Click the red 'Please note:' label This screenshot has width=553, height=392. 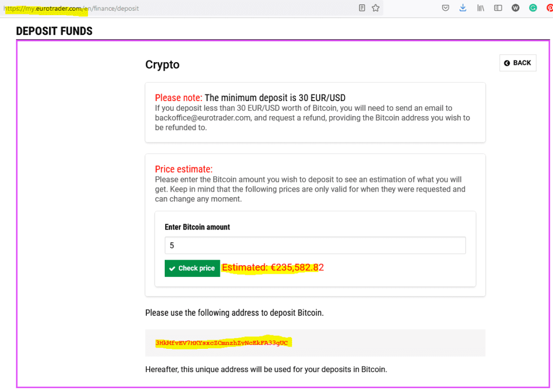coord(178,98)
